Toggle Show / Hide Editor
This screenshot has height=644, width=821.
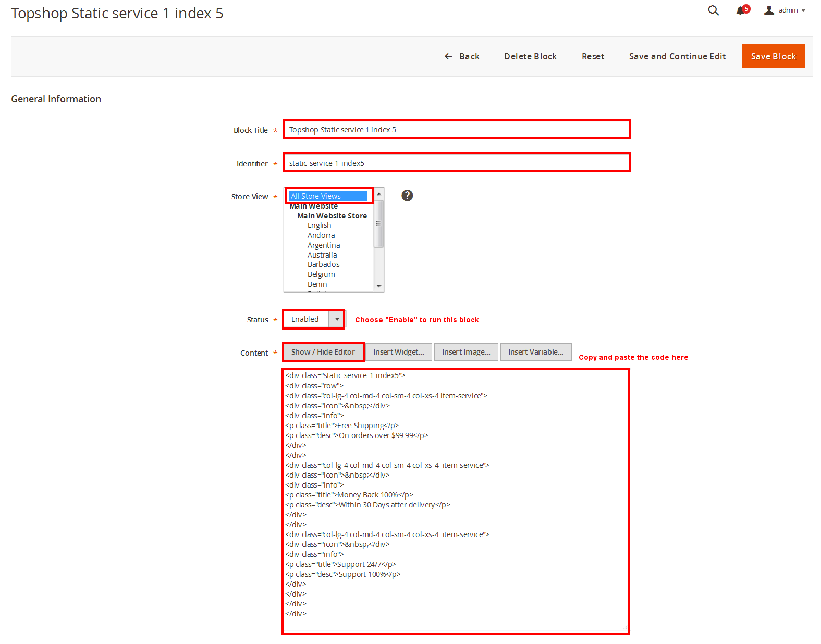323,352
